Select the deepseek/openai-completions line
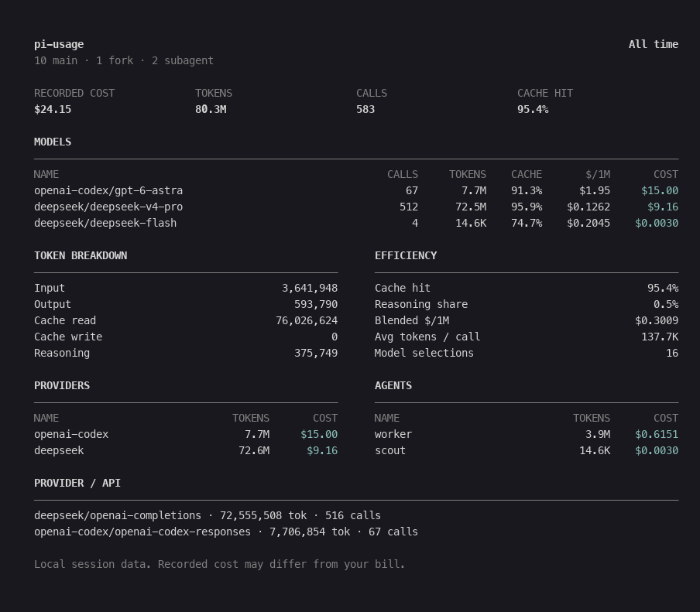Image resolution: width=700 pixels, height=612 pixels. coord(208,515)
